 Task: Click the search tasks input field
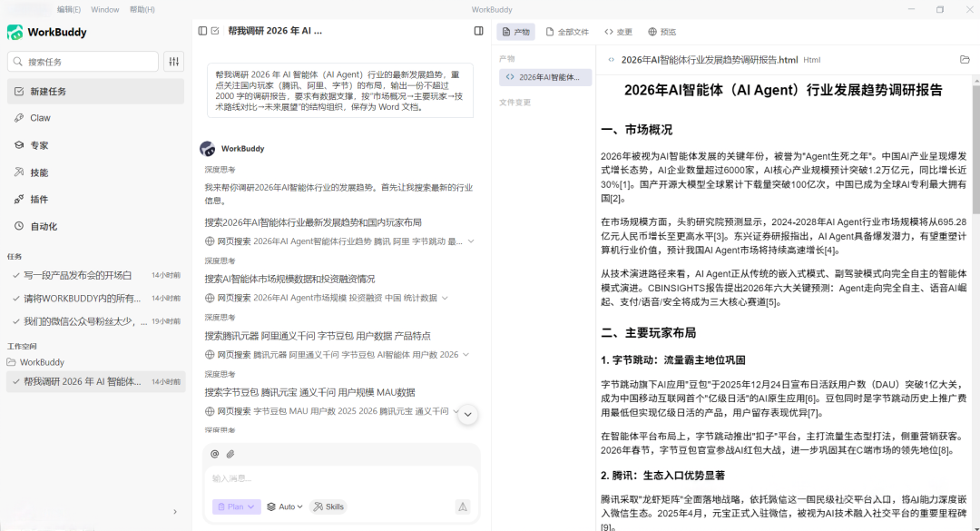coord(83,62)
